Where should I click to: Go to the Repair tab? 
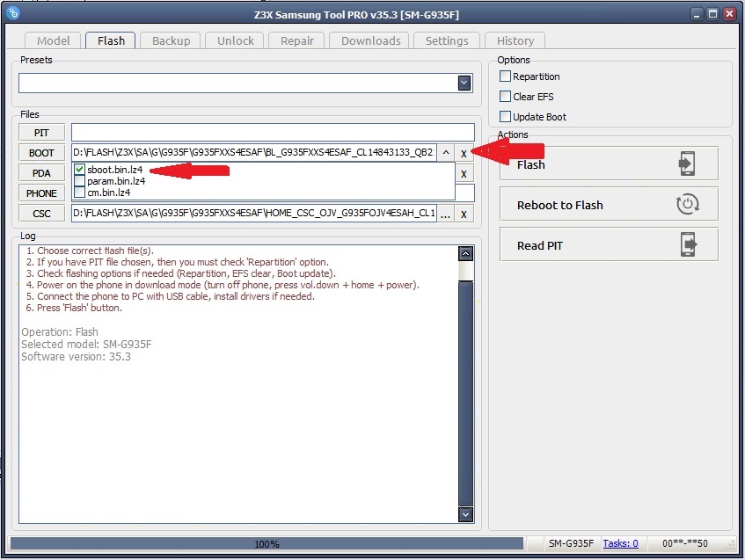pyautogui.click(x=296, y=40)
